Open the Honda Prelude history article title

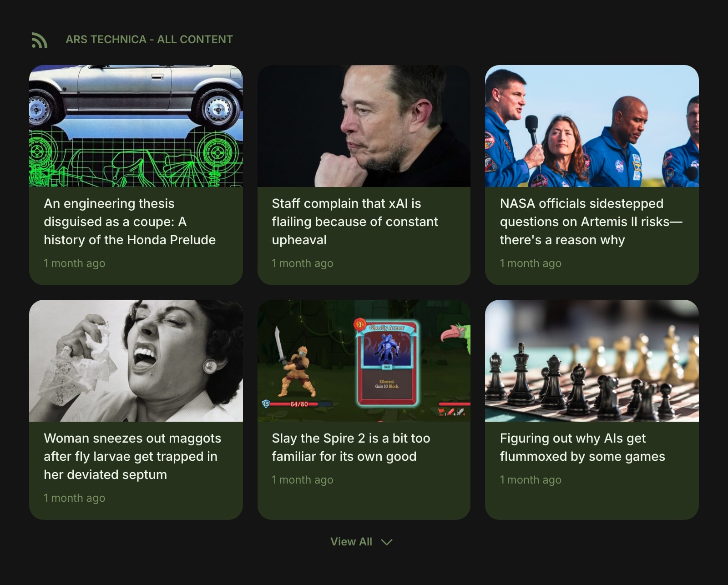point(130,222)
